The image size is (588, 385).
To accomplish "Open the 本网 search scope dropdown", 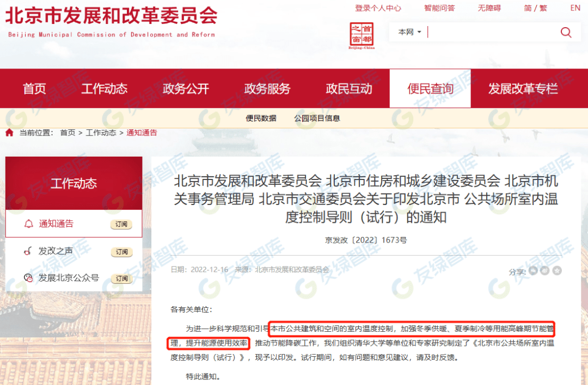I will 409,32.
